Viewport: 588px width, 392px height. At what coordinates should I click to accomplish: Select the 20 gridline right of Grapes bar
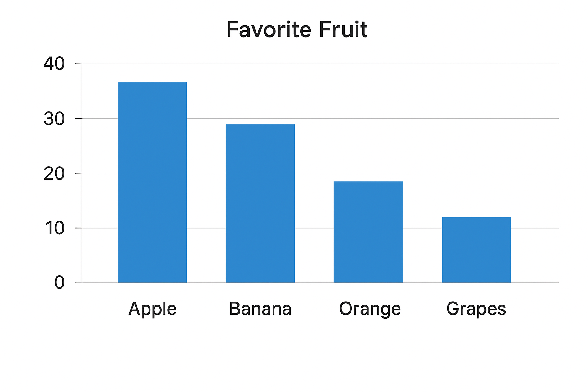(534, 173)
